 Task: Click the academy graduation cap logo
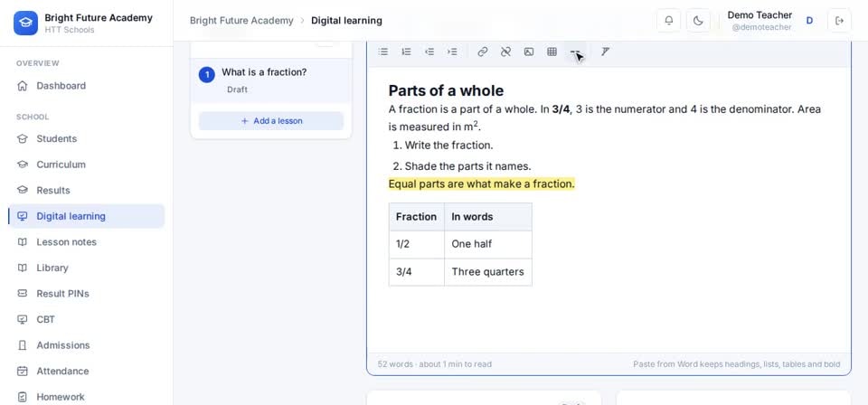(25, 23)
